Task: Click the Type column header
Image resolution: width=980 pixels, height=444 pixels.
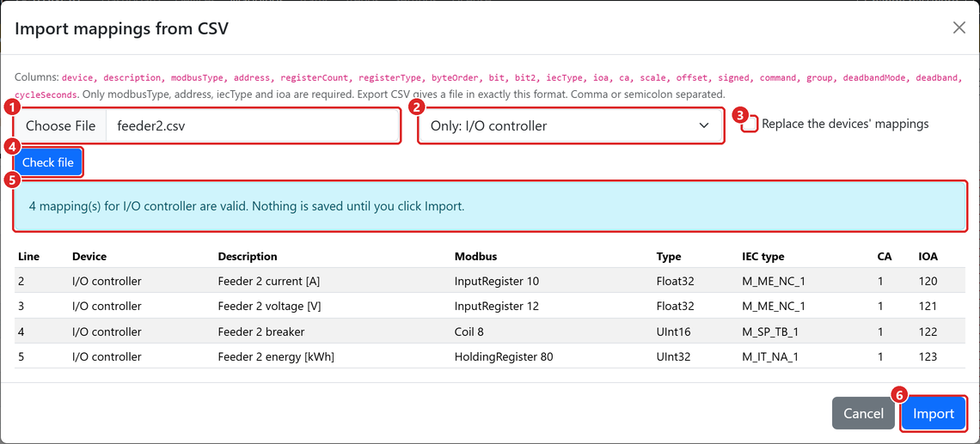Action: 669,257
